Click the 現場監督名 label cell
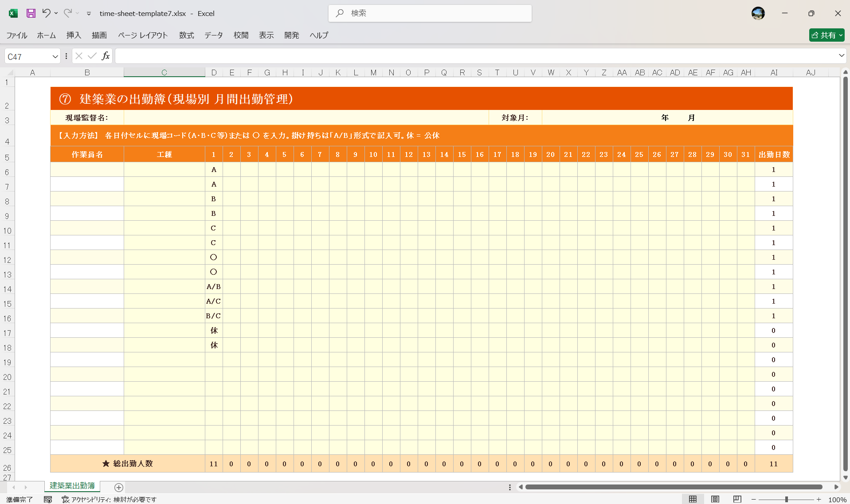This screenshot has height=504, width=850. pyautogui.click(x=87, y=118)
